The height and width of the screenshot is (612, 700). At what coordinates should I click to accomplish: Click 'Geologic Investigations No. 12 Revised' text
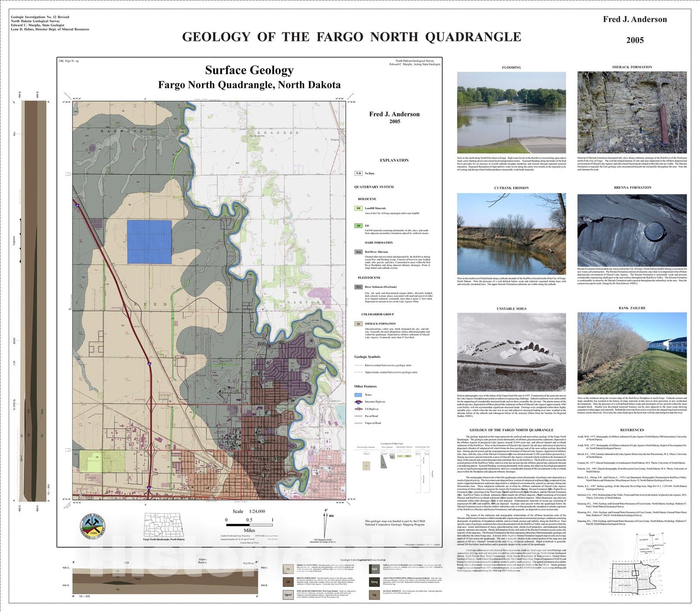[40, 17]
